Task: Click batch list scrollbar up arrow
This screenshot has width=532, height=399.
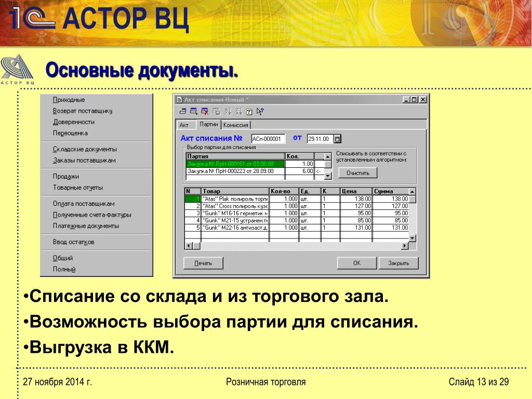Action: coord(328,157)
